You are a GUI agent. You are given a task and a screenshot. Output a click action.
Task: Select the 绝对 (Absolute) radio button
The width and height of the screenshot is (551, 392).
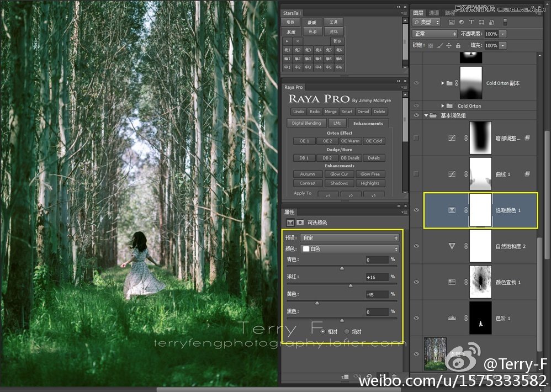click(x=347, y=332)
